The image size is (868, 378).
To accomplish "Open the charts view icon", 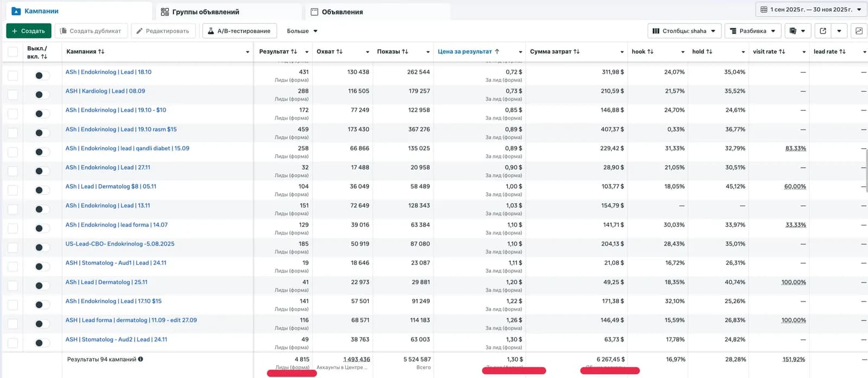I will coord(859,31).
